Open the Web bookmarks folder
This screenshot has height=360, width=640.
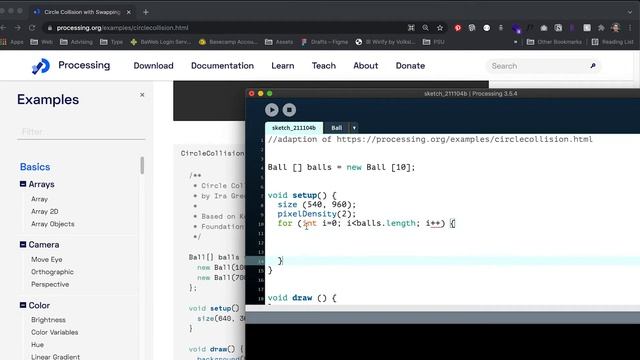tap(42, 42)
